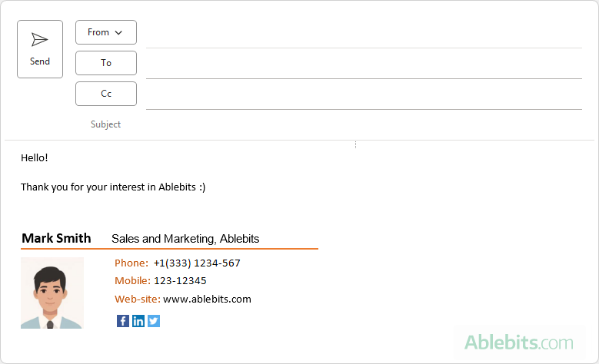Click the 'Sales and Marketing, Ablebits' title
599x364 pixels.
pos(185,239)
